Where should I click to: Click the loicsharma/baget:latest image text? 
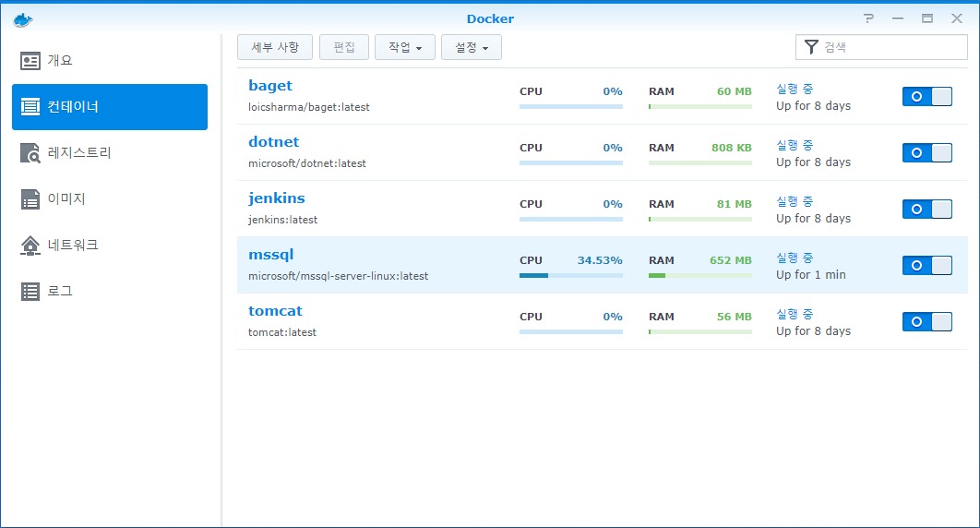309,107
